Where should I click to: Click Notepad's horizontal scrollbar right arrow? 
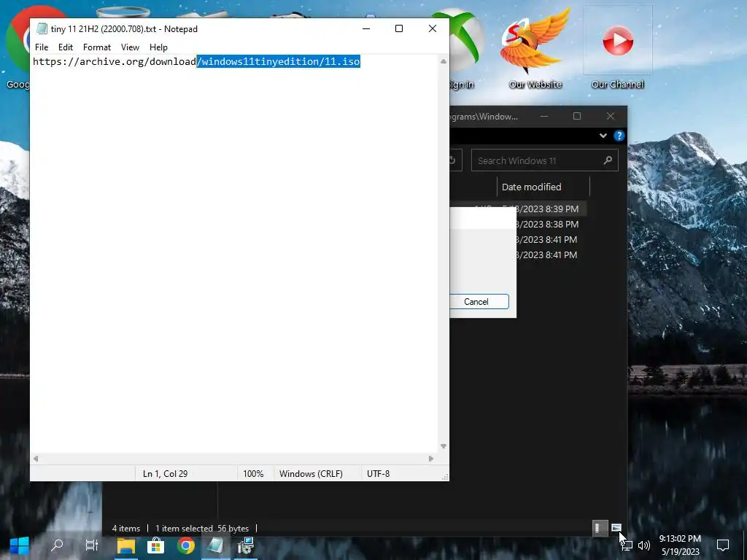click(x=431, y=459)
